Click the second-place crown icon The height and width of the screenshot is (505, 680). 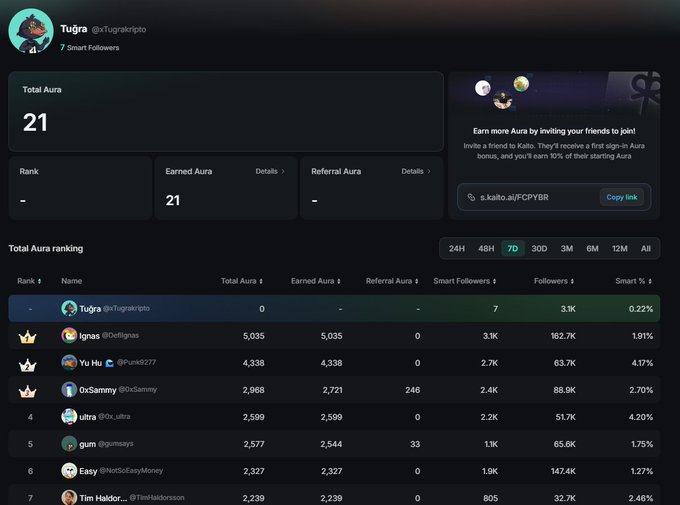pyautogui.click(x=27, y=364)
